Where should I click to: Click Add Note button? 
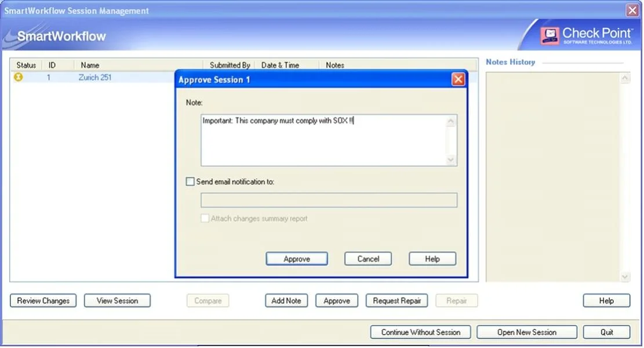pyautogui.click(x=286, y=301)
